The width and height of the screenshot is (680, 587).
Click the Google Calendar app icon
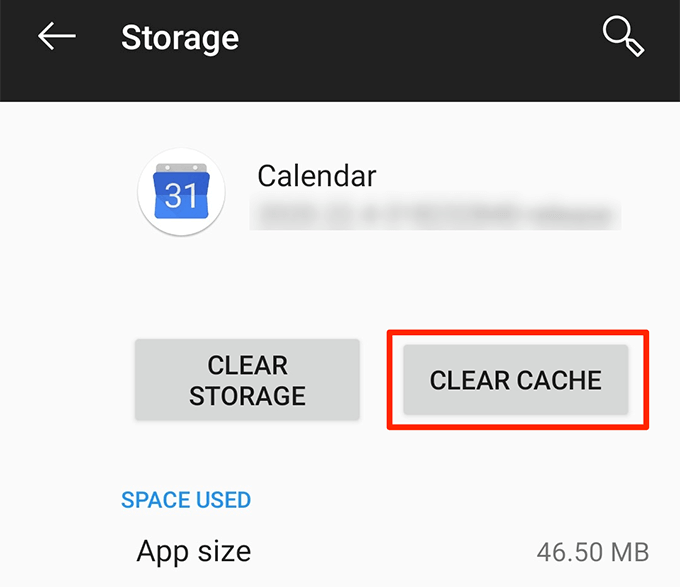(x=181, y=192)
